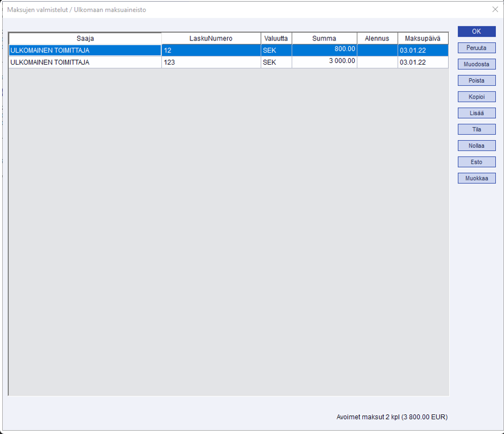This screenshot has width=504, height=434.
Task: Click the Alennus column header
Action: pyautogui.click(x=377, y=38)
